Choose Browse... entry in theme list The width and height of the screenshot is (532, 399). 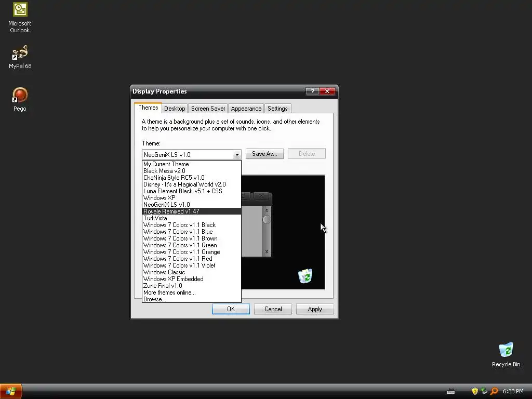(x=191, y=299)
